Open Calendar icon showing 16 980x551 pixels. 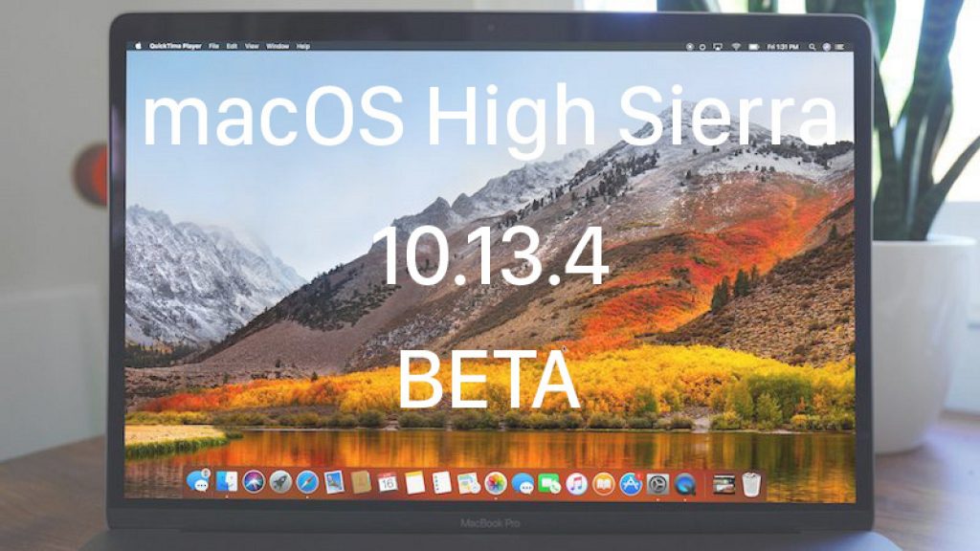point(388,482)
